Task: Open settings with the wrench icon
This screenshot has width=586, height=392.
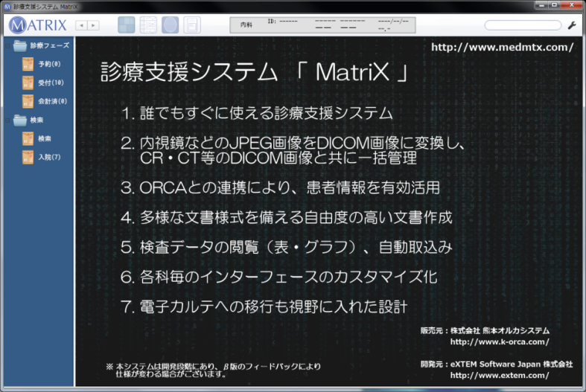Action: pyautogui.click(x=572, y=25)
